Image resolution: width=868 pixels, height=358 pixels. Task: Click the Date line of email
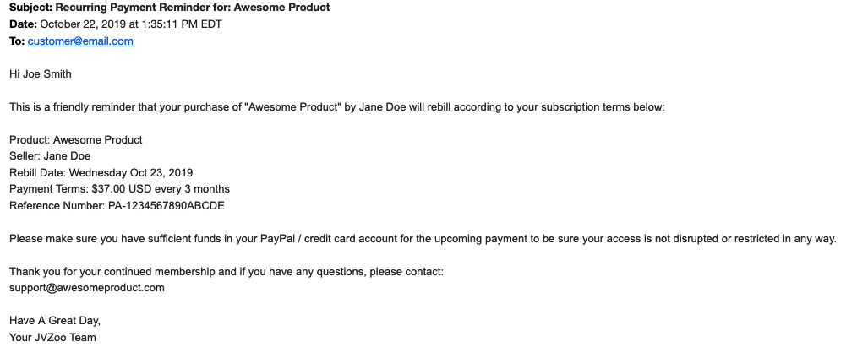click(x=116, y=24)
